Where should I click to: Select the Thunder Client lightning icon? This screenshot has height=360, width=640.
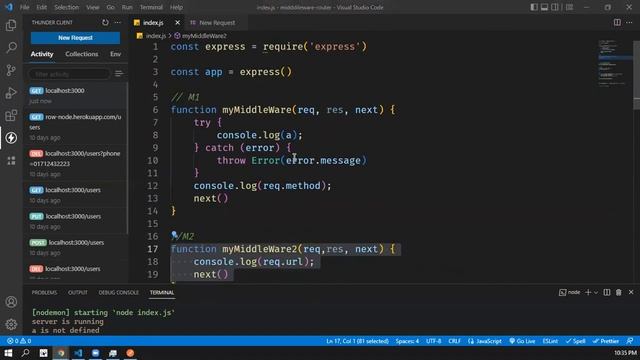point(11,138)
